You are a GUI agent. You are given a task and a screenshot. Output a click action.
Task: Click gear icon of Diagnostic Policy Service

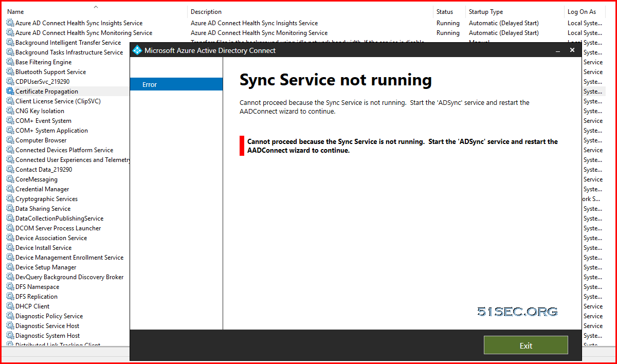pyautogui.click(x=10, y=316)
